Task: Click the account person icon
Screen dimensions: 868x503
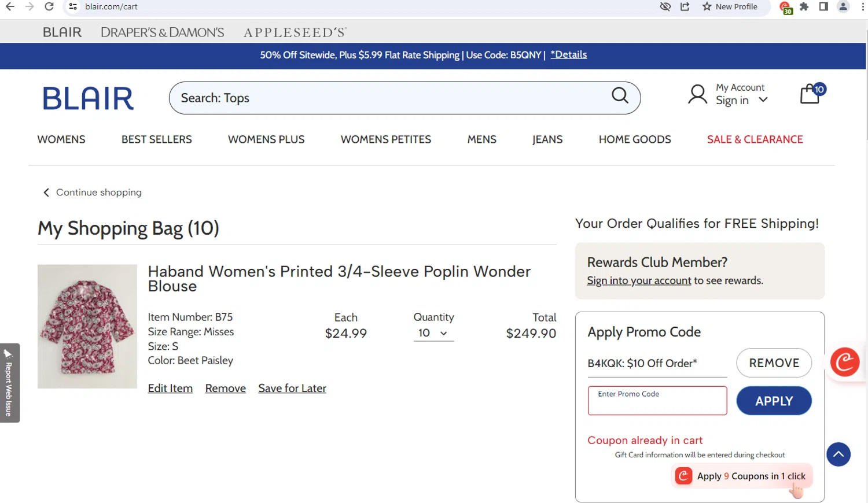Action: point(697,94)
